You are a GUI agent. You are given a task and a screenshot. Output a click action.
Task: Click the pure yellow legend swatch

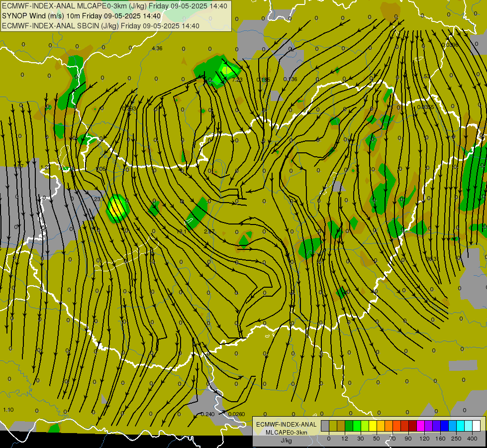click(373, 426)
